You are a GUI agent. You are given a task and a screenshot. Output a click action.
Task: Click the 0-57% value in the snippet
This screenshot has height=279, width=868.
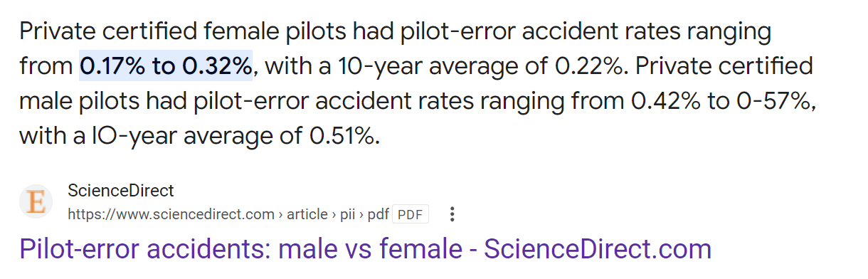[x=771, y=101]
